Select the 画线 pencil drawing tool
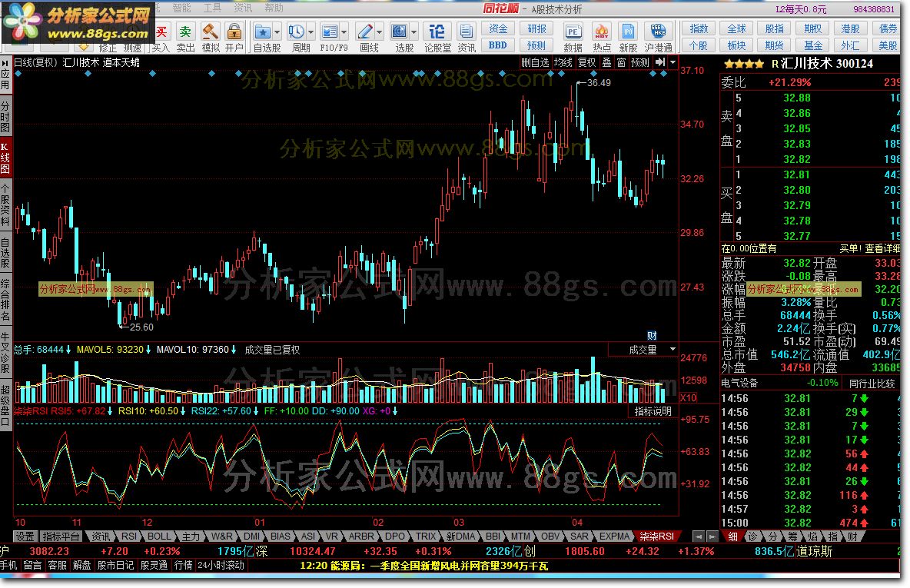The height and width of the screenshot is (588, 910). coord(365,32)
